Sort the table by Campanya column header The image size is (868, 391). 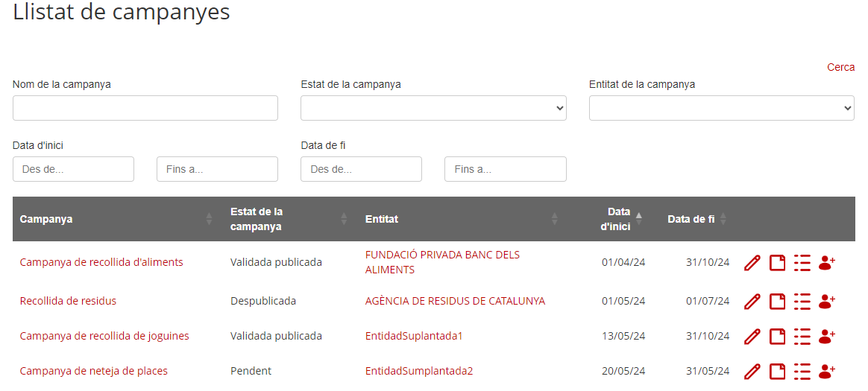pos(46,219)
